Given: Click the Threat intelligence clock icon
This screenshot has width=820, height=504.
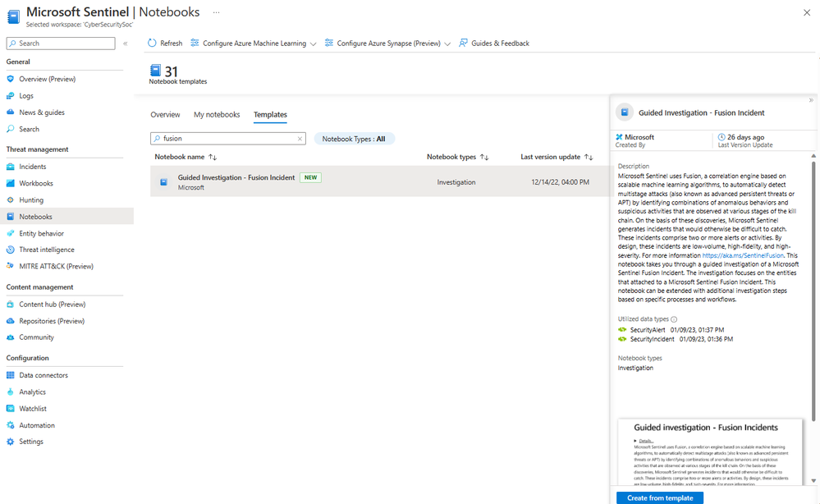Looking at the screenshot, I should [x=11, y=250].
